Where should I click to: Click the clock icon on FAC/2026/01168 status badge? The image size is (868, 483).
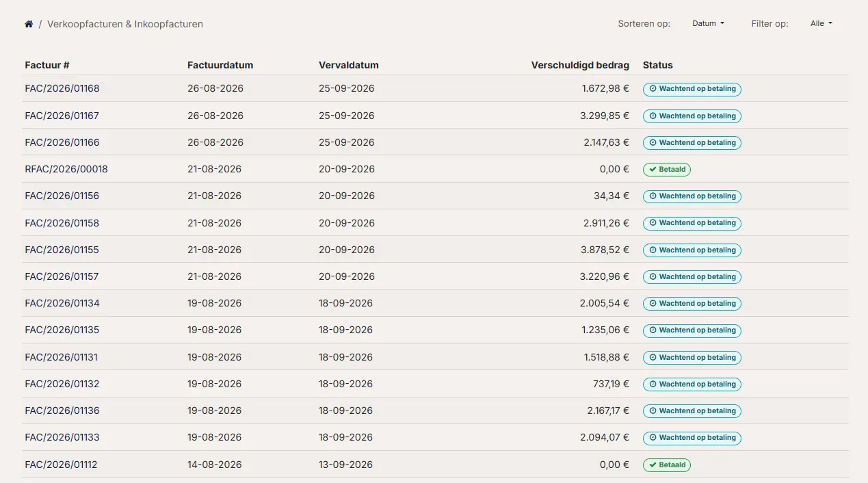[653, 89]
